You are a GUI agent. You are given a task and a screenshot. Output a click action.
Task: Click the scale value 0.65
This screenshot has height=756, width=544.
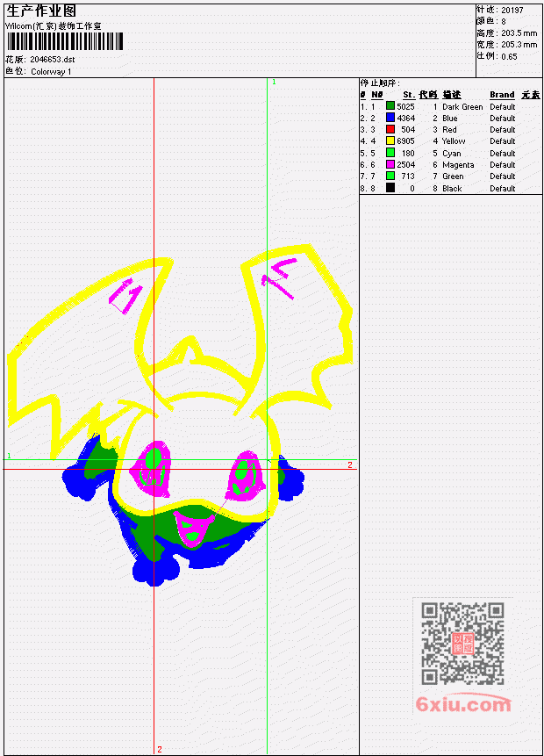[509, 56]
